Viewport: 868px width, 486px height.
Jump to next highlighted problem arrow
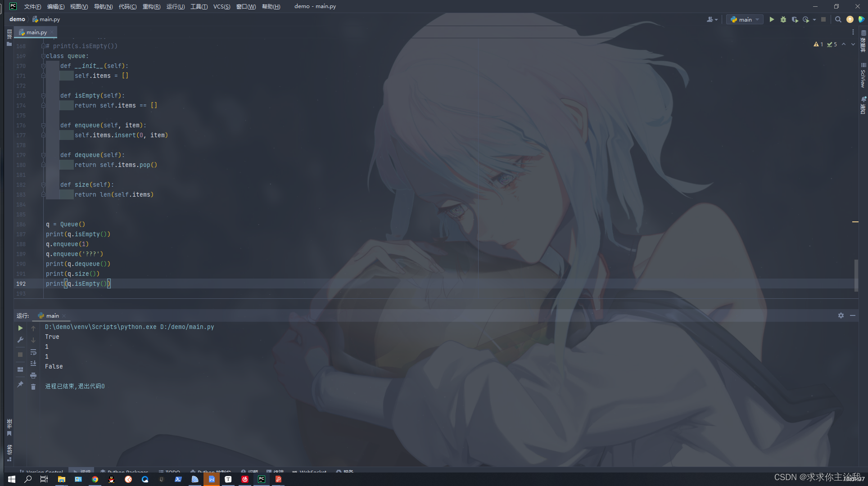pyautogui.click(x=853, y=44)
